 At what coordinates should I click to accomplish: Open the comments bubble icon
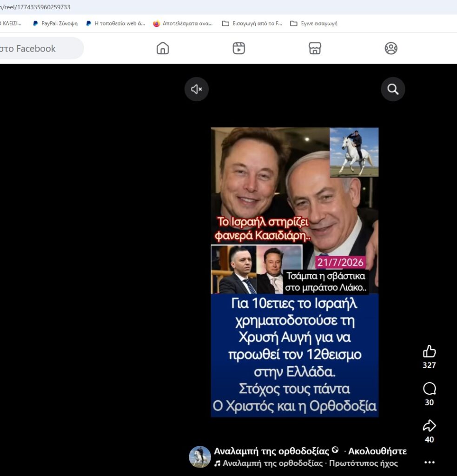click(x=430, y=389)
